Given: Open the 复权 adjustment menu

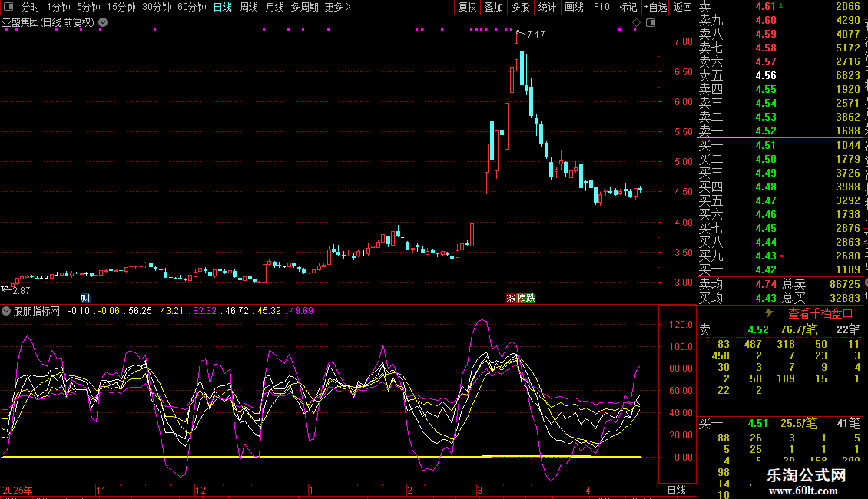Looking at the screenshot, I should click(467, 7).
